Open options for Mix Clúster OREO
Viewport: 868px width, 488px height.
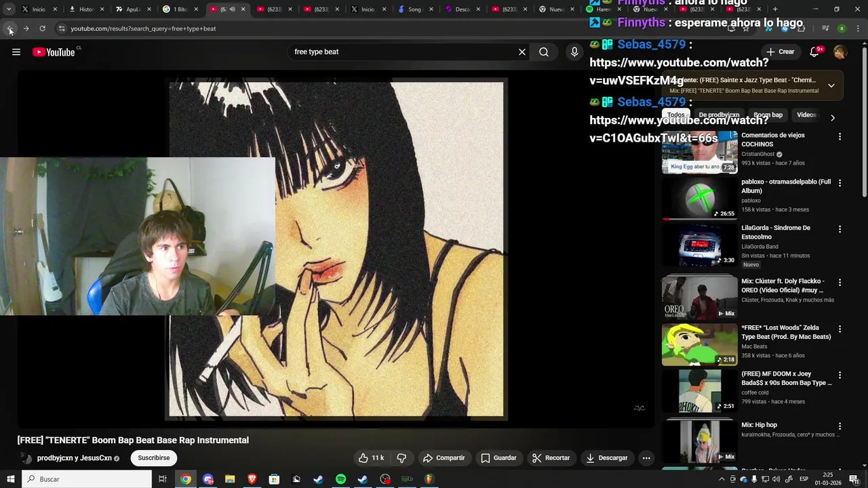(x=840, y=282)
